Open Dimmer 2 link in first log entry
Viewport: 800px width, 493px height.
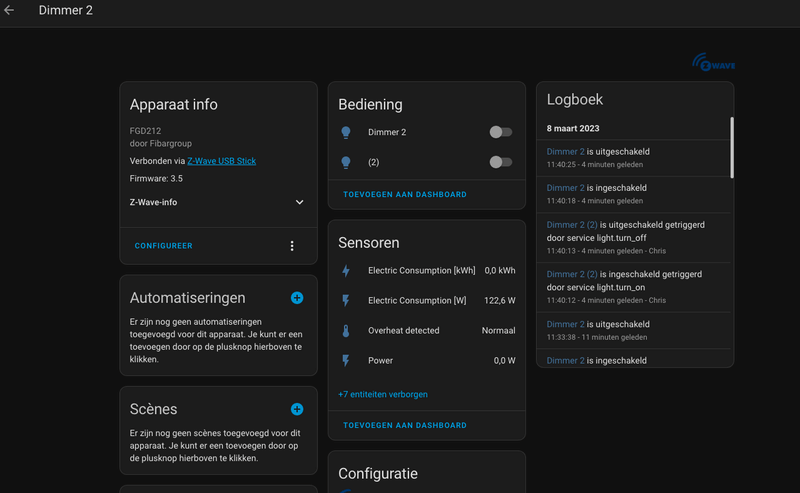tap(565, 152)
